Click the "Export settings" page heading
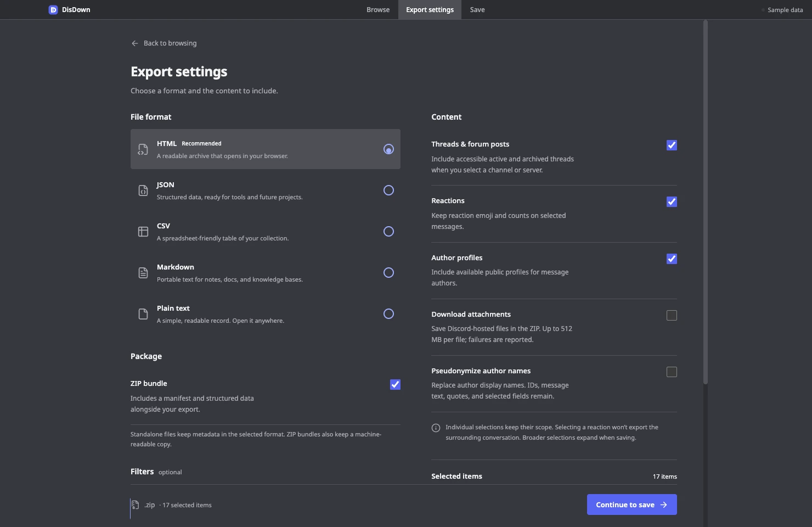The width and height of the screenshot is (812, 527). (x=179, y=72)
